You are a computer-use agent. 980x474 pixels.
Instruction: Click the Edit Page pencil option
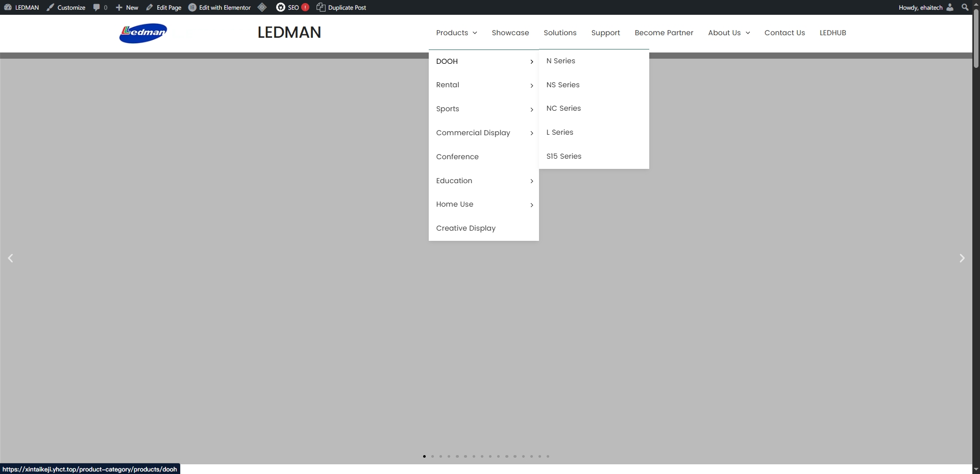[x=163, y=7]
